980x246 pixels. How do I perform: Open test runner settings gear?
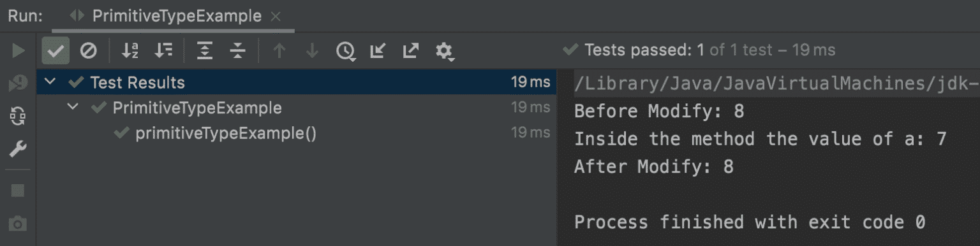(444, 51)
